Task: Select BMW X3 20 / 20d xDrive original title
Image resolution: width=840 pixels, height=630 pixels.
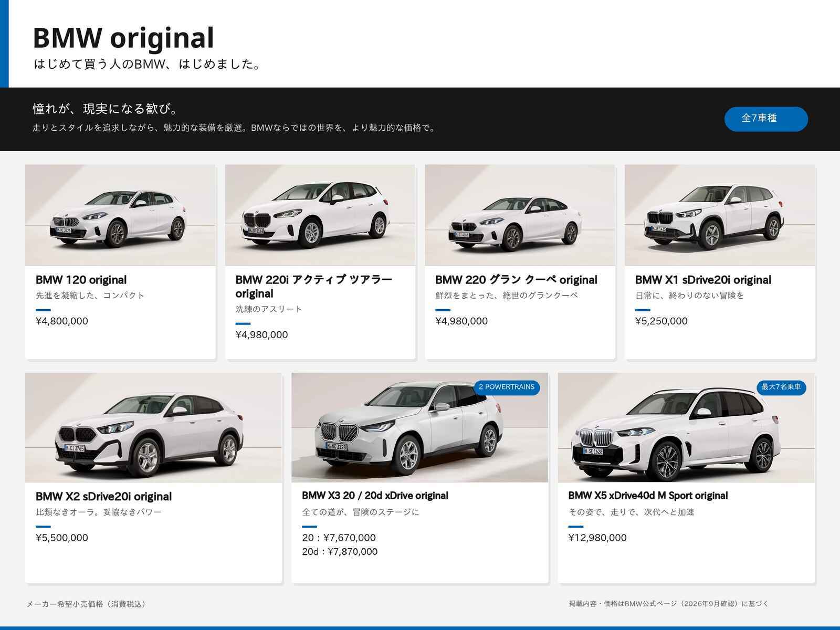Action: coord(375,496)
